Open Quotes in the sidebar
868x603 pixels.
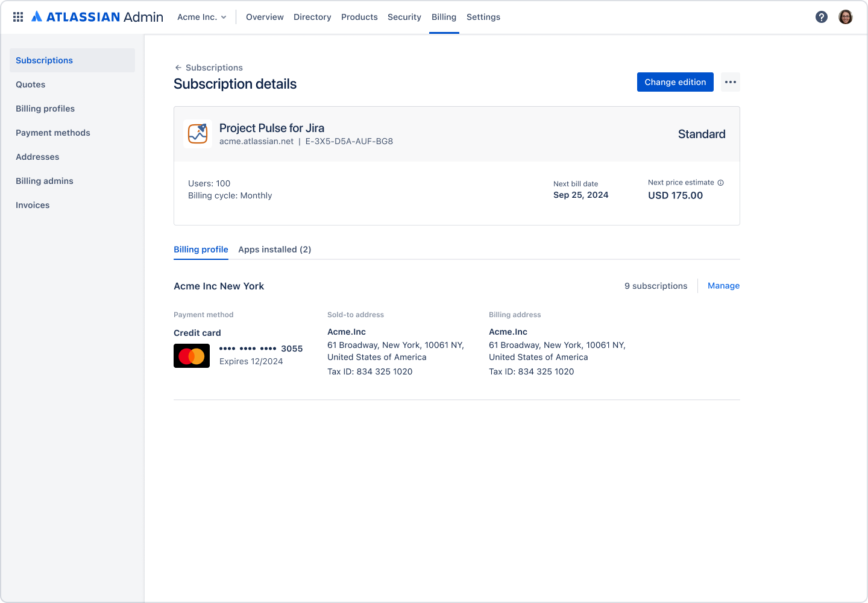click(72, 84)
